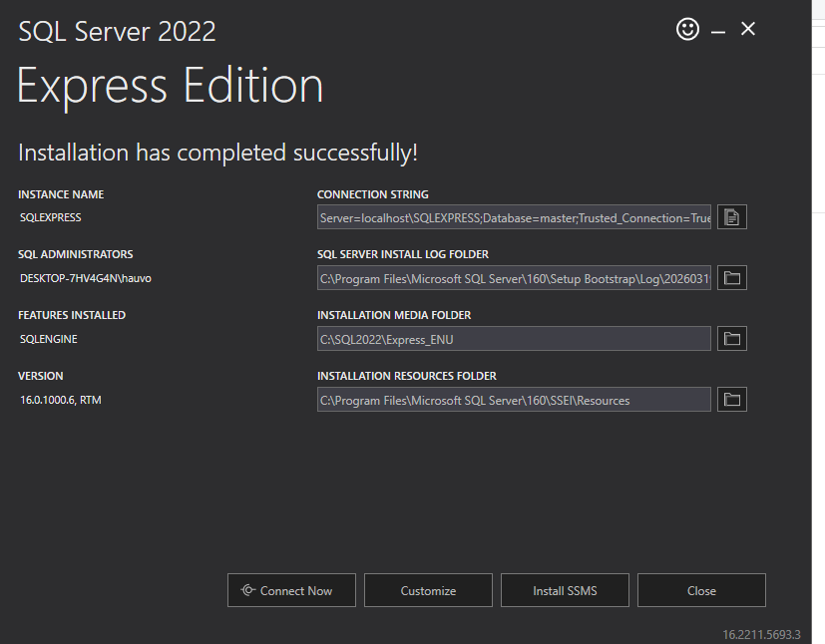825x644 pixels.
Task: Copy the connection string using the copy icon
Action: [x=732, y=217]
